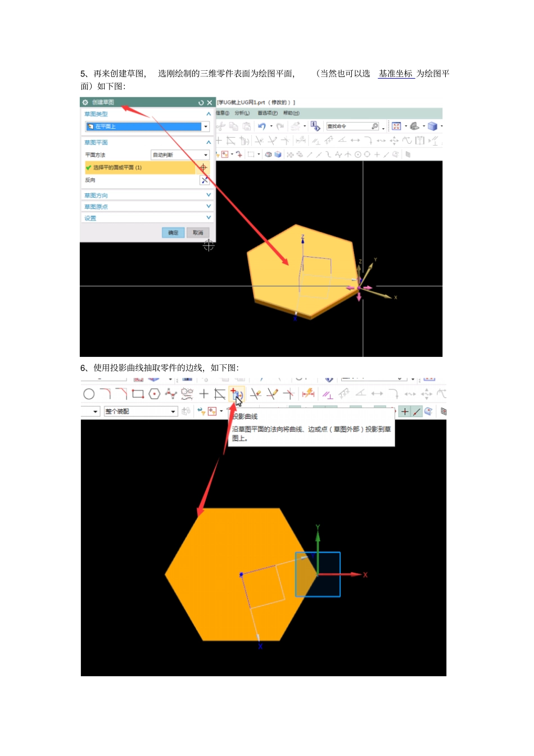Open the 分析(L) menu
The width and height of the screenshot is (534, 756).
click(242, 113)
